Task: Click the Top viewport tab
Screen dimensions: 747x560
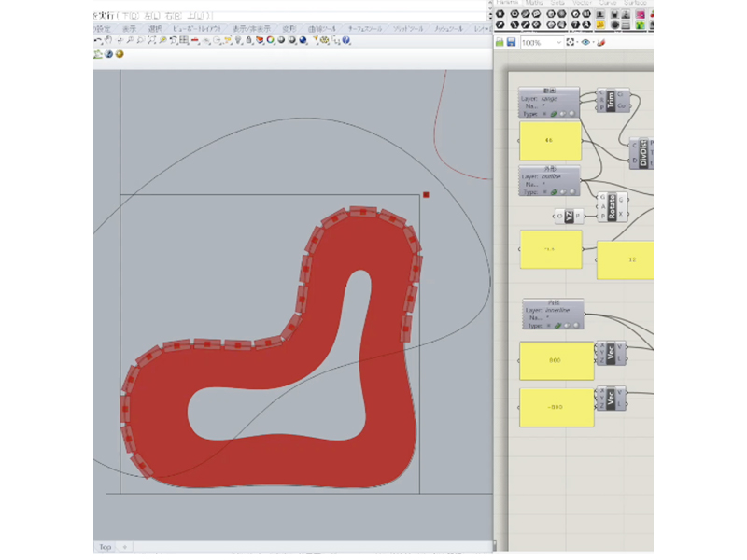Action: pyautogui.click(x=105, y=547)
